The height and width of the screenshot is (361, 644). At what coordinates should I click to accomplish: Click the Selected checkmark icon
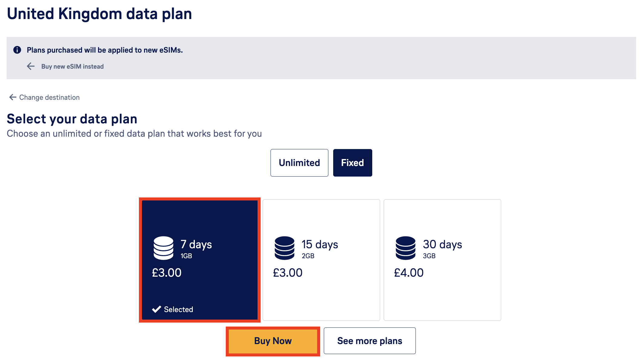(156, 309)
